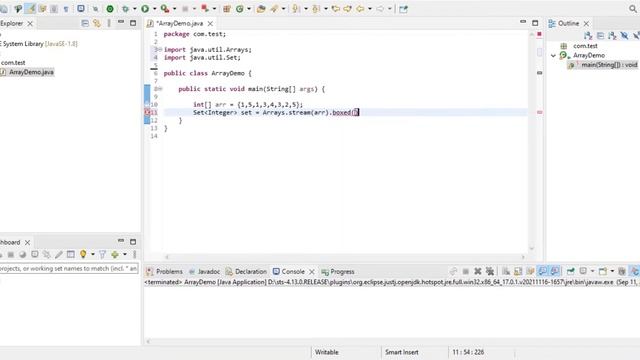Click Link with Editor icon in Package Explorer
This screenshot has width=640, height=360.
(x=97, y=23)
